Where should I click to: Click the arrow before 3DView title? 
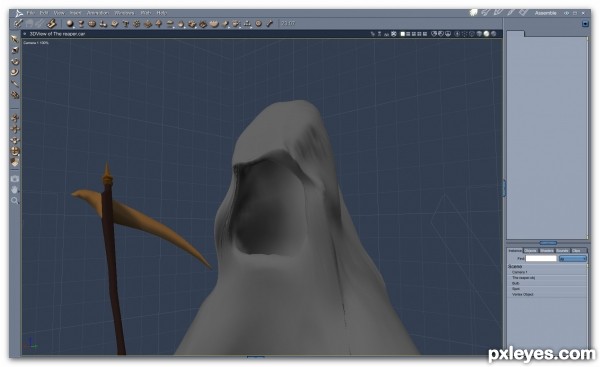[x=25, y=34]
